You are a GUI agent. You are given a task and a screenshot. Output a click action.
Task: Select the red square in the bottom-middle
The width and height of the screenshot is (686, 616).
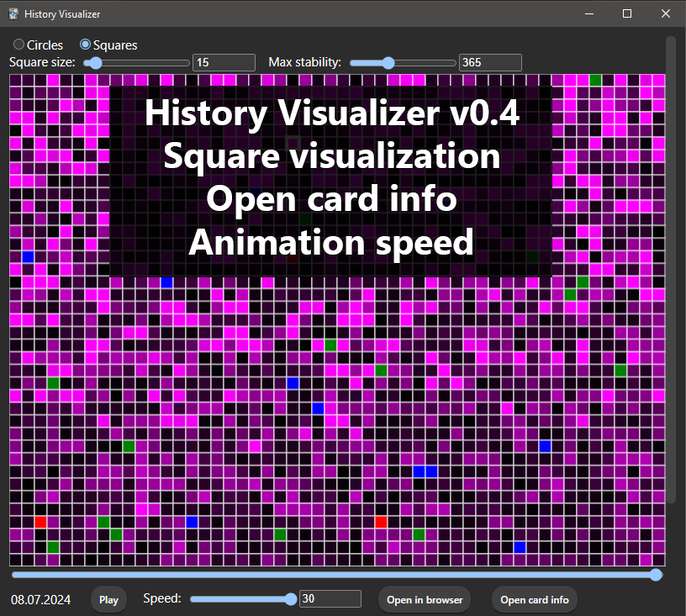(x=381, y=522)
